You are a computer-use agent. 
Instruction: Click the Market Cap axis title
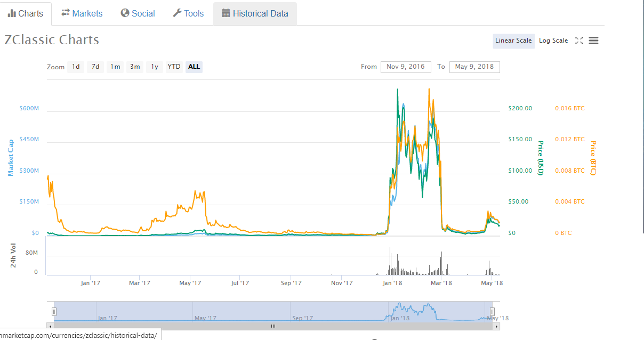[x=11, y=158]
